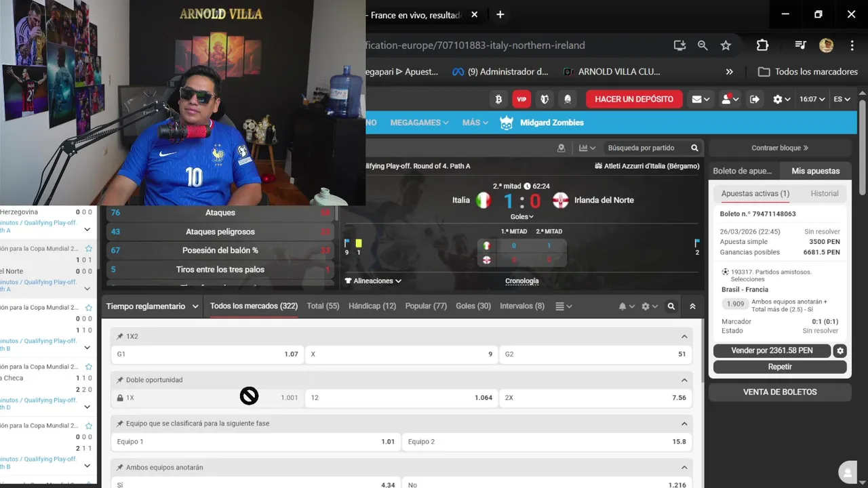Open Chrome's media control icon
The width and height of the screenshot is (868, 488).
(x=800, y=45)
